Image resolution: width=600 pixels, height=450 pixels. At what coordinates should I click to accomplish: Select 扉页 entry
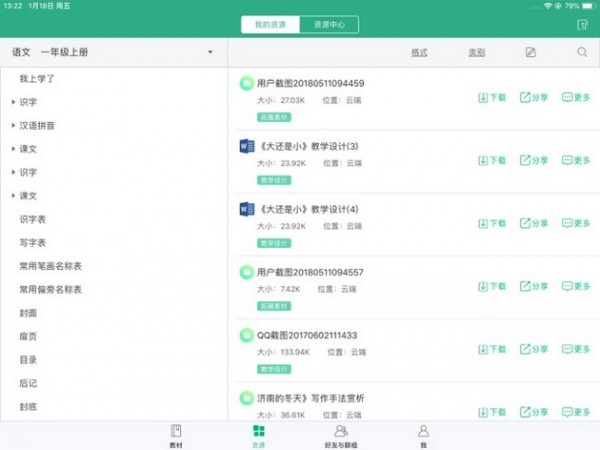point(28,336)
